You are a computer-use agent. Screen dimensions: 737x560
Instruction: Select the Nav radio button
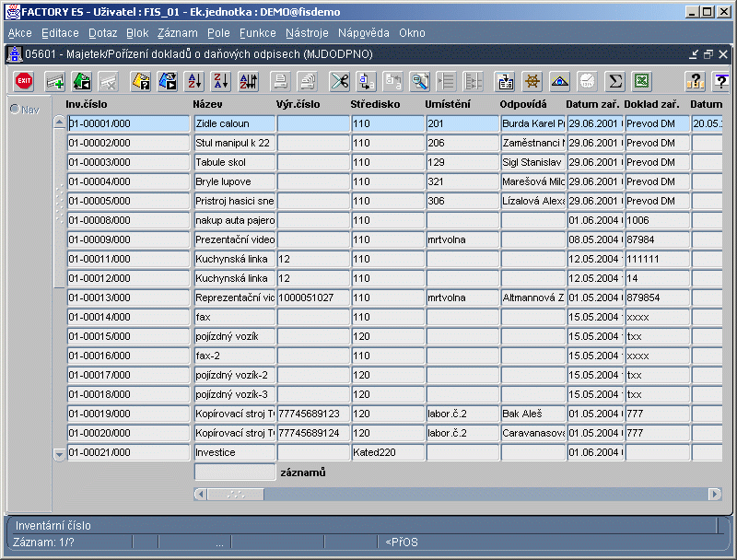click(15, 109)
